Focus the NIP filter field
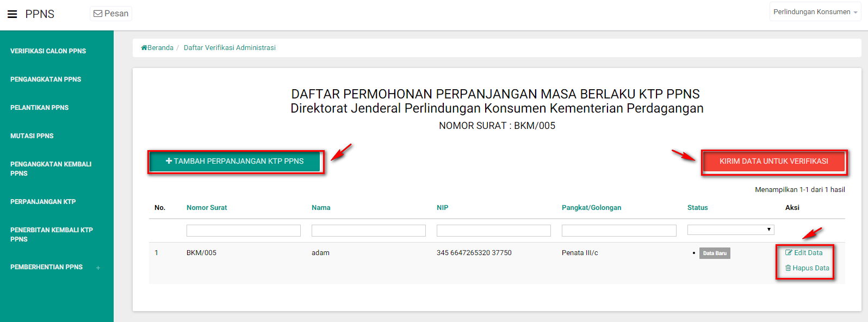This screenshot has width=868, height=322. click(x=494, y=231)
